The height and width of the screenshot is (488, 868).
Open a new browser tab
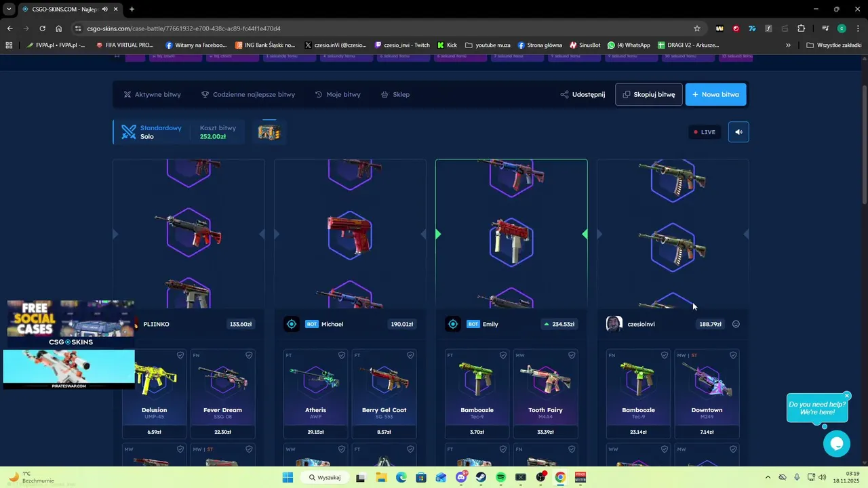(132, 9)
